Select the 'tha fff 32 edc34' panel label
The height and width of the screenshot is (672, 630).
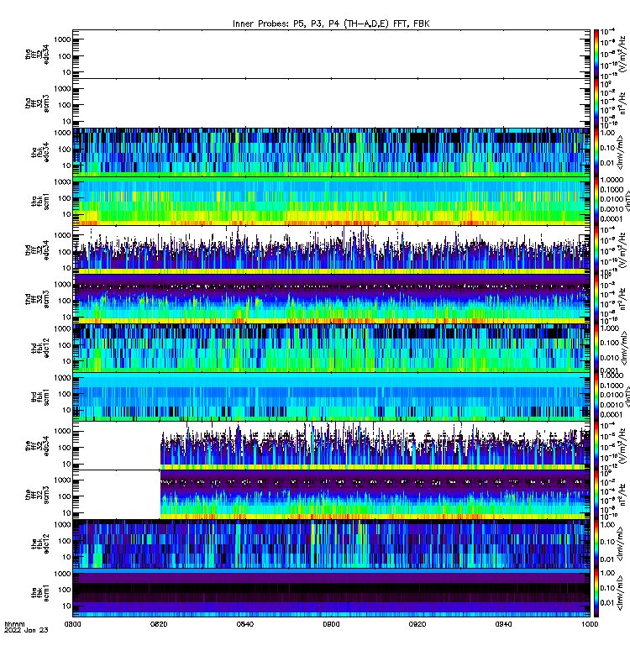point(37,55)
